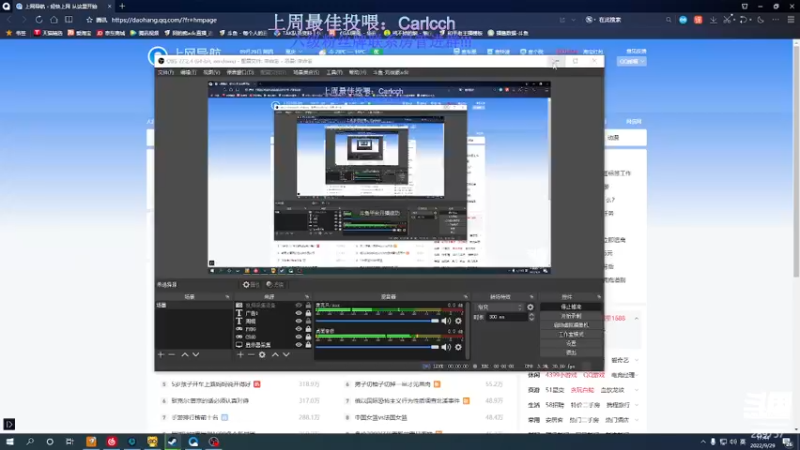This screenshot has height=450, width=800.
Task: Pop out the Sources dock panel
Action: tap(307, 296)
